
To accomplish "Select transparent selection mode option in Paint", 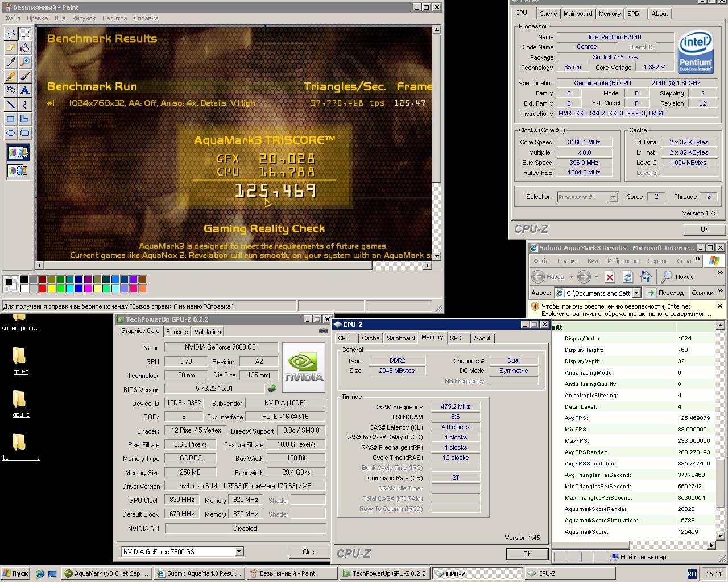I will pos(18,170).
